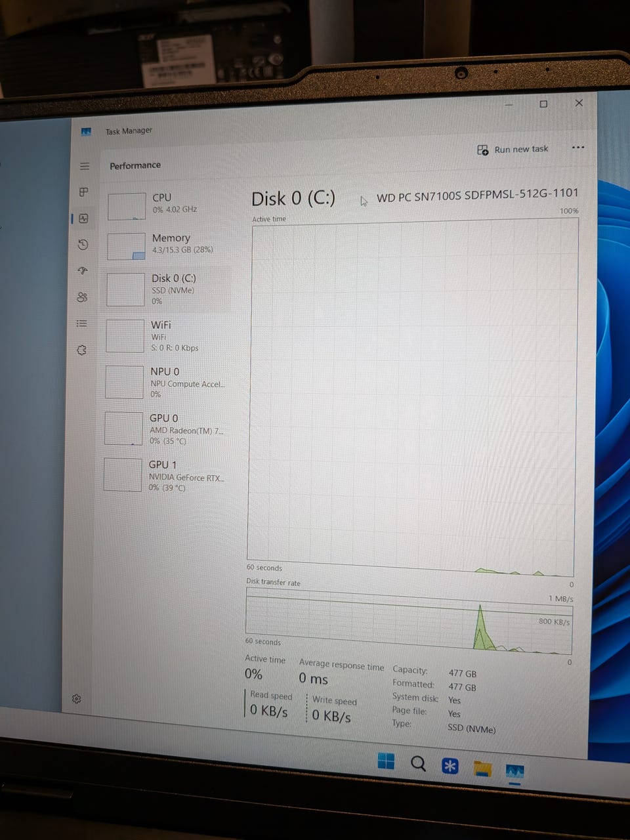The width and height of the screenshot is (630, 840).
Task: Click the Capacity 477 GB value
Action: click(x=463, y=673)
